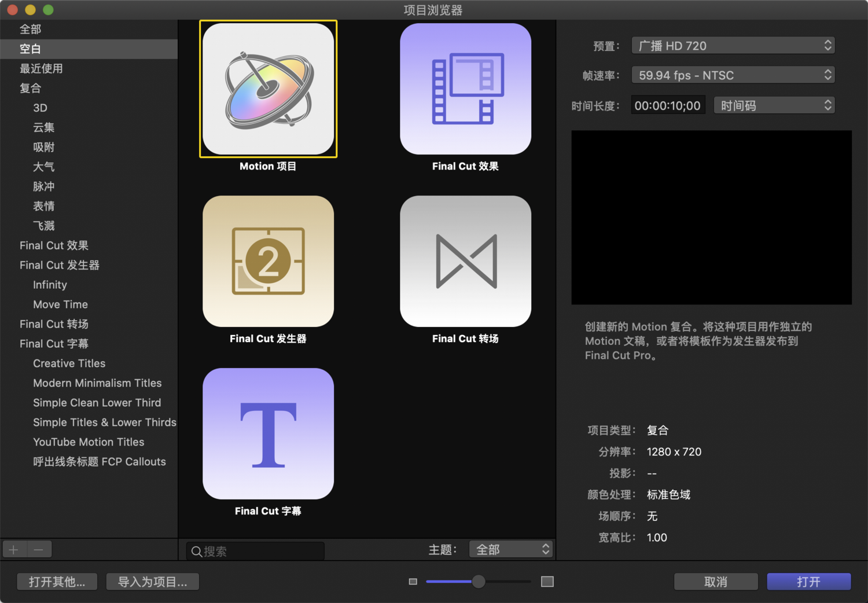Select the Motion 项目 template icon

(x=268, y=89)
